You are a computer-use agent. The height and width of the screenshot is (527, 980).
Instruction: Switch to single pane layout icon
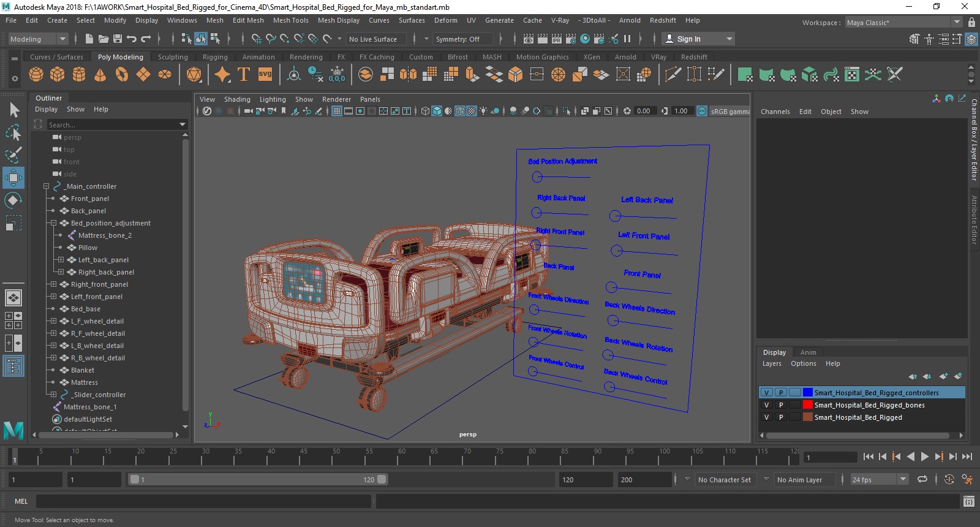tap(13, 298)
